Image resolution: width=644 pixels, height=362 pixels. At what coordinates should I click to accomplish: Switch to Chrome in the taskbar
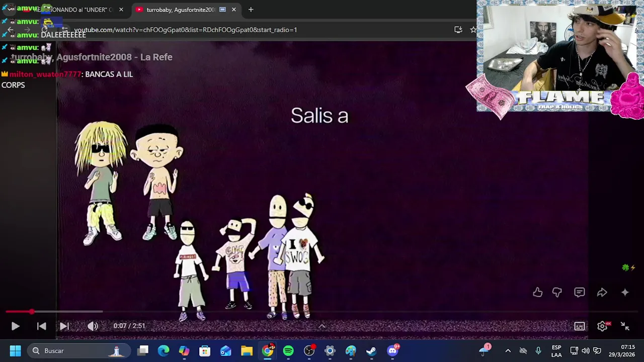(x=268, y=351)
